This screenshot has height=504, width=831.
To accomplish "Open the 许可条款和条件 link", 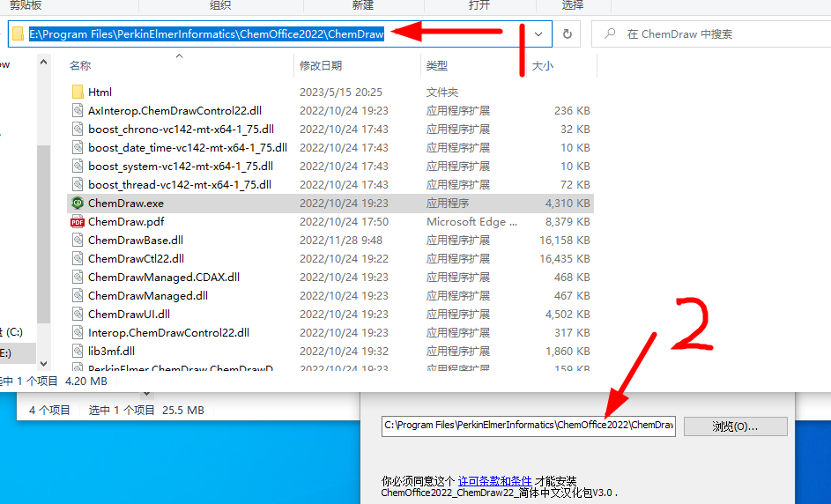I will pos(494,481).
